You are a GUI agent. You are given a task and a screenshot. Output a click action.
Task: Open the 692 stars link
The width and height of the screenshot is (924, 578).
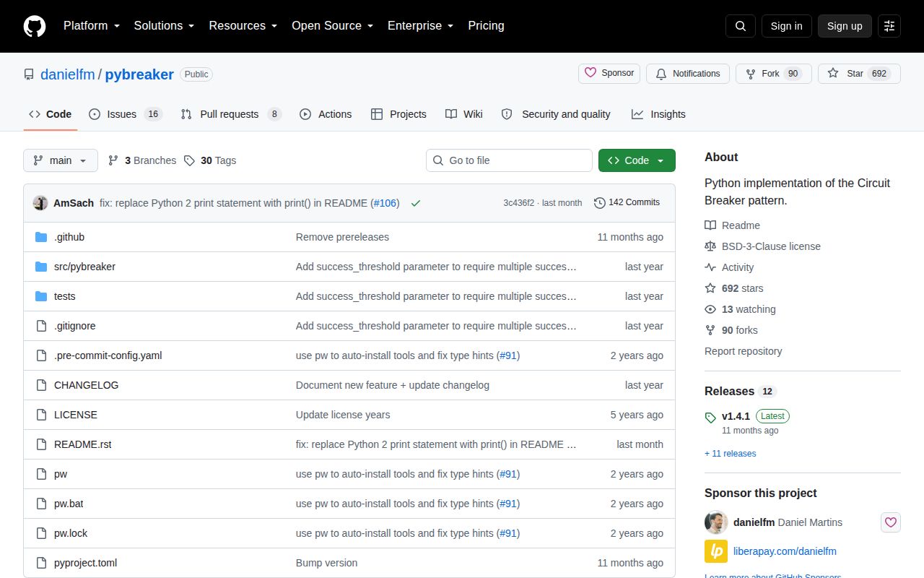tap(734, 288)
